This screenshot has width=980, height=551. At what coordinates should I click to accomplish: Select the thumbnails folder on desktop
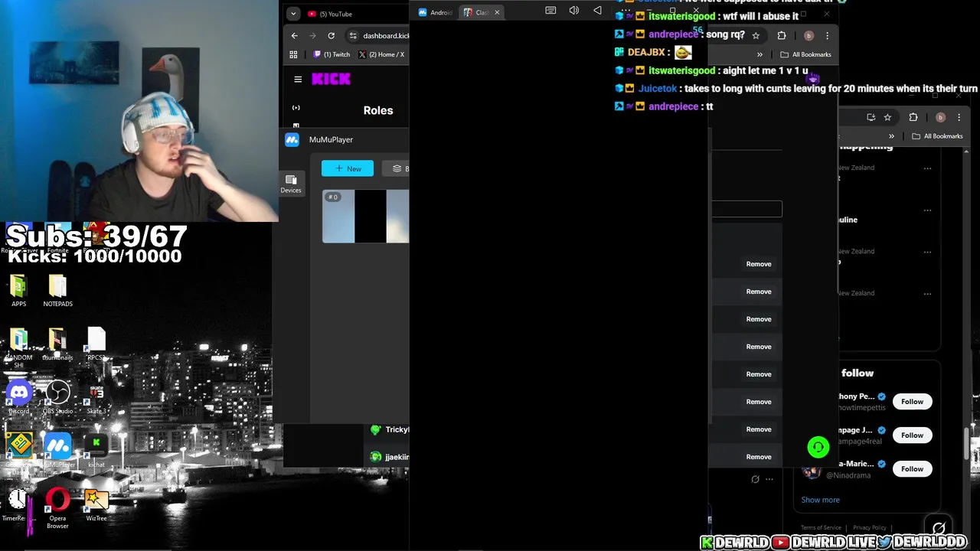57,344
